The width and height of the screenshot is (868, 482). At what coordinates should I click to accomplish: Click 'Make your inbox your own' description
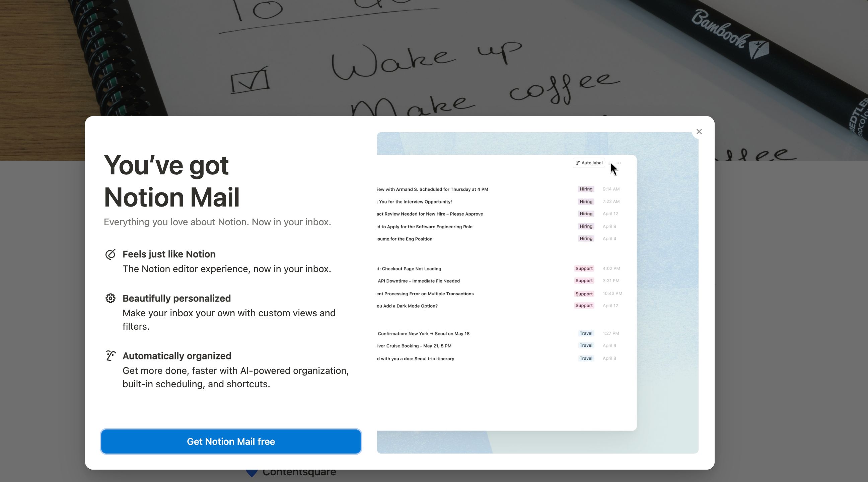[229, 320]
